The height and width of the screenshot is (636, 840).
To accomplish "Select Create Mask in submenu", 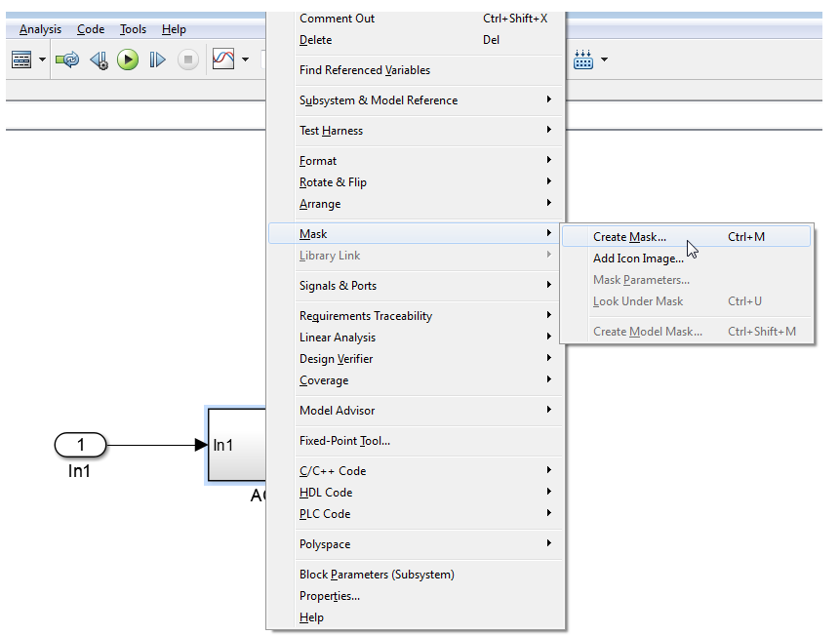I will click(686, 236).
